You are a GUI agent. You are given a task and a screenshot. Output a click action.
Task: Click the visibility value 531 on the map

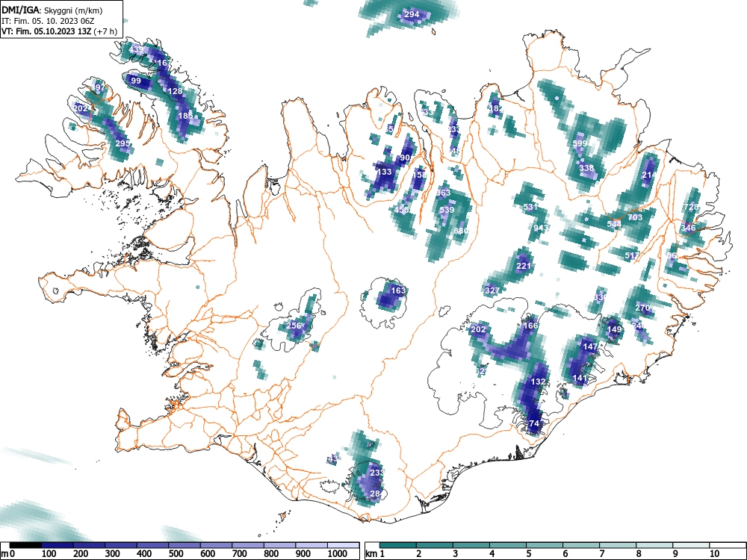(x=530, y=207)
